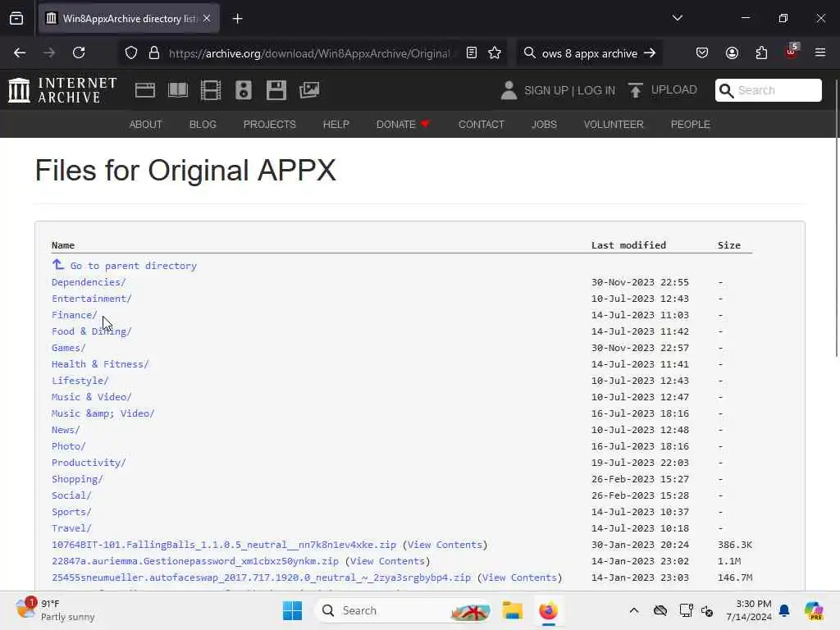Viewport: 840px width, 630px height.
Task: Toggle Firefox reader view icon
Action: tap(472, 53)
